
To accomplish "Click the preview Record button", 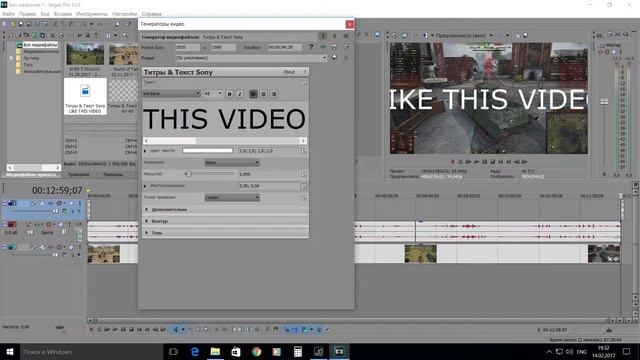I will click(x=452, y=162).
